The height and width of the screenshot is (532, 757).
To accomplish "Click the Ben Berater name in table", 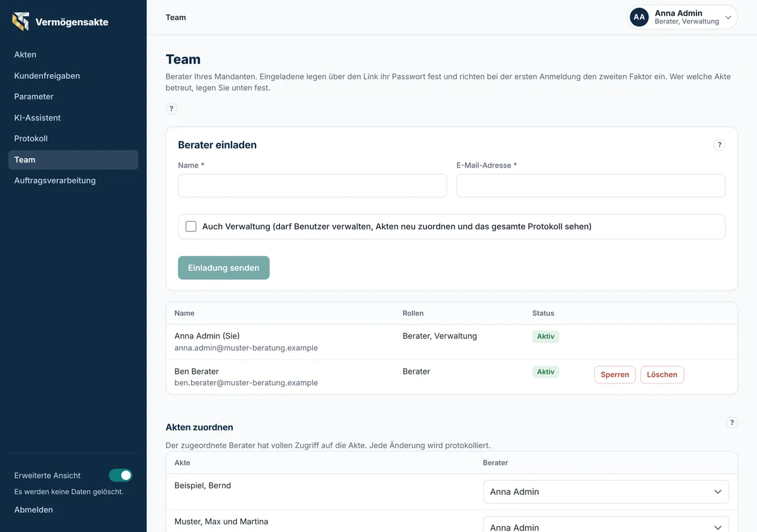I will pos(197,371).
